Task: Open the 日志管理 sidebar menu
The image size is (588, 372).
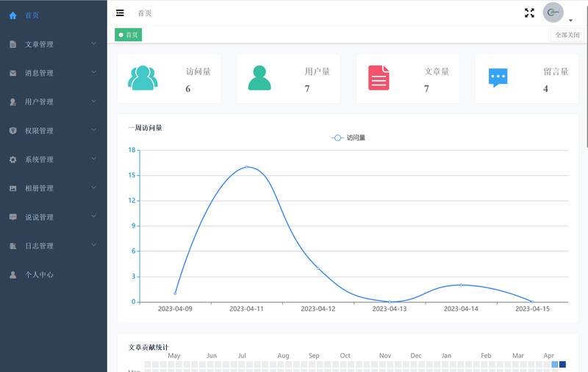Action: (53, 246)
